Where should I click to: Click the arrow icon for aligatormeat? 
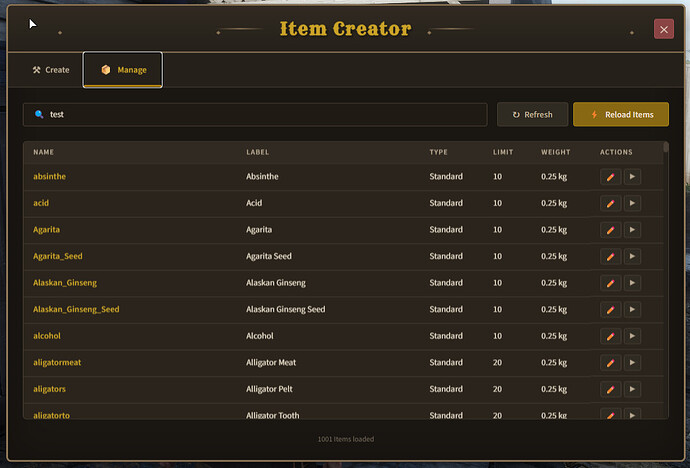(632, 363)
